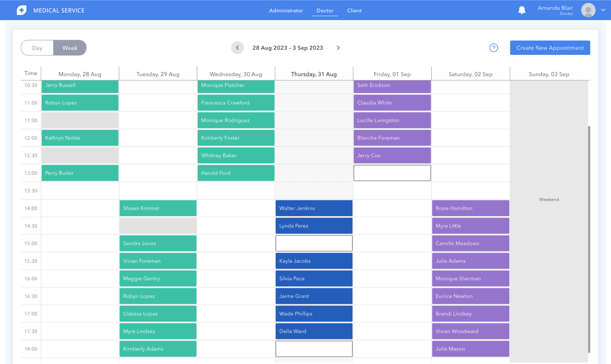Open the notifications bell

coord(522,11)
